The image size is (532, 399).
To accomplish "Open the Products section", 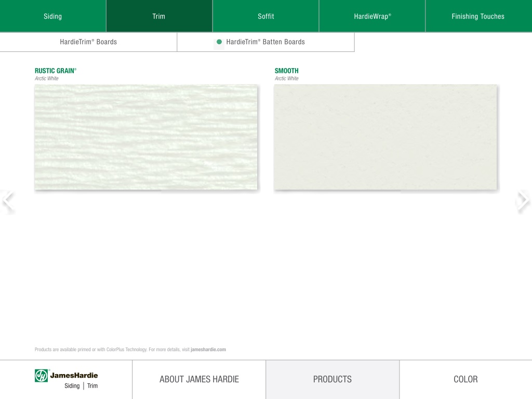I will coord(332,379).
